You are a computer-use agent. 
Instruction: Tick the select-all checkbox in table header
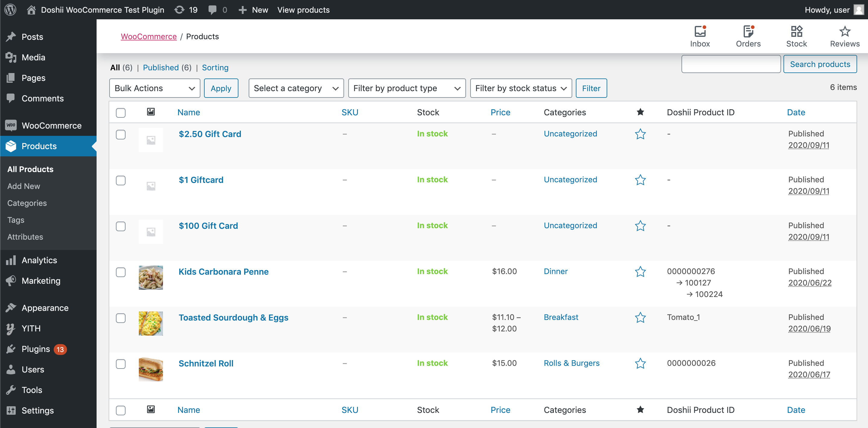(x=121, y=113)
